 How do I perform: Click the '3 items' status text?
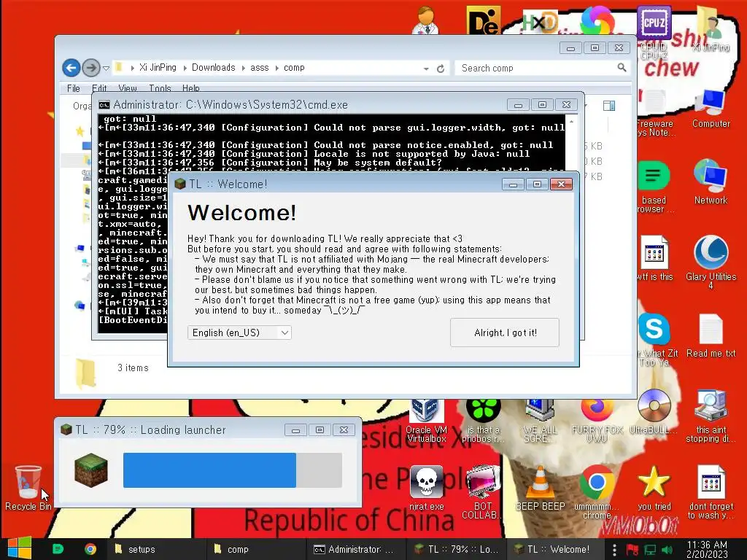[133, 367]
